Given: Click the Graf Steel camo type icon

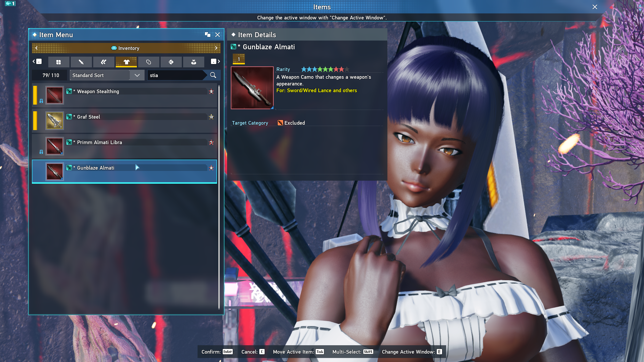Looking at the screenshot, I should 69,117.
